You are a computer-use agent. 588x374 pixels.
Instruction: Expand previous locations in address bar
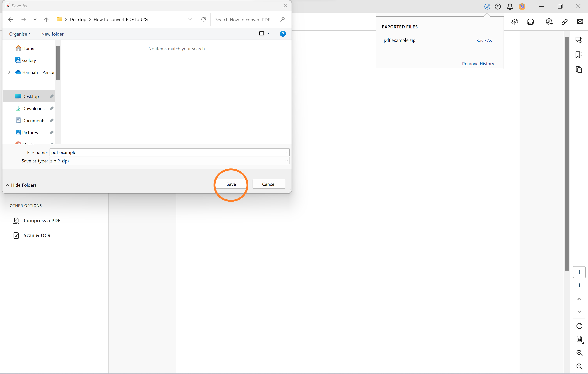click(x=190, y=20)
